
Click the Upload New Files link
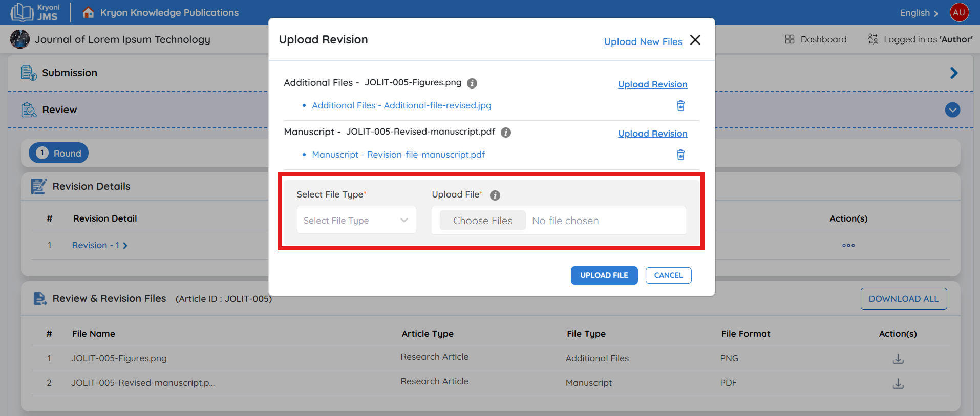643,42
